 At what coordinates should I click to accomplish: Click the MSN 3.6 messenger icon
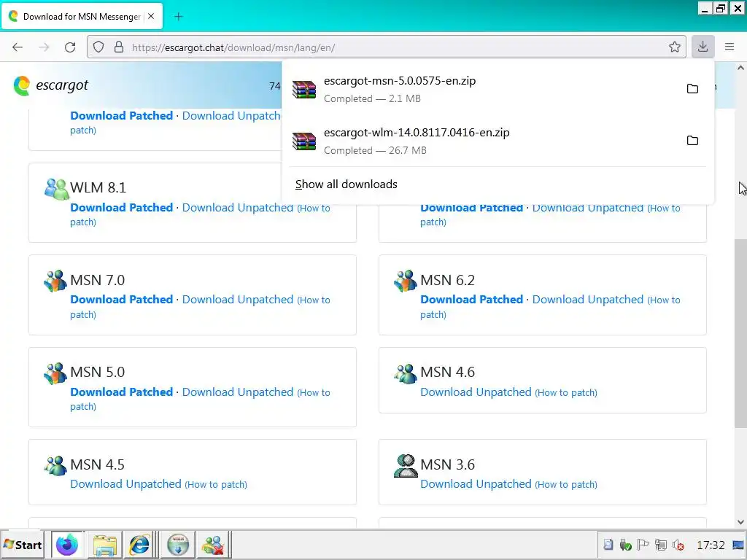click(x=406, y=465)
